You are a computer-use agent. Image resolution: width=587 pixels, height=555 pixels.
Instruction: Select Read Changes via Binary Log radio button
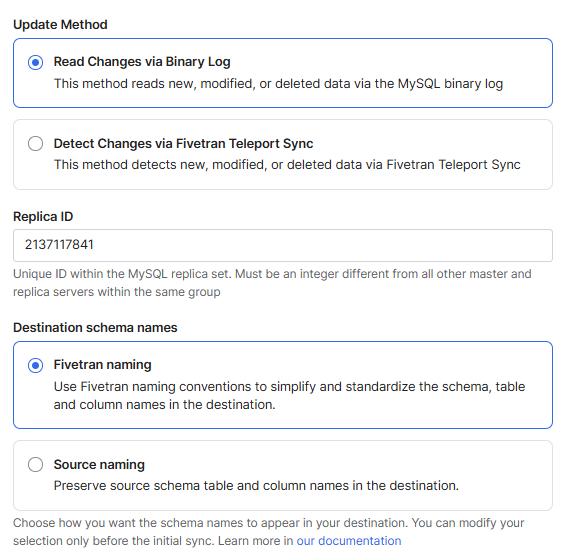coord(36,62)
